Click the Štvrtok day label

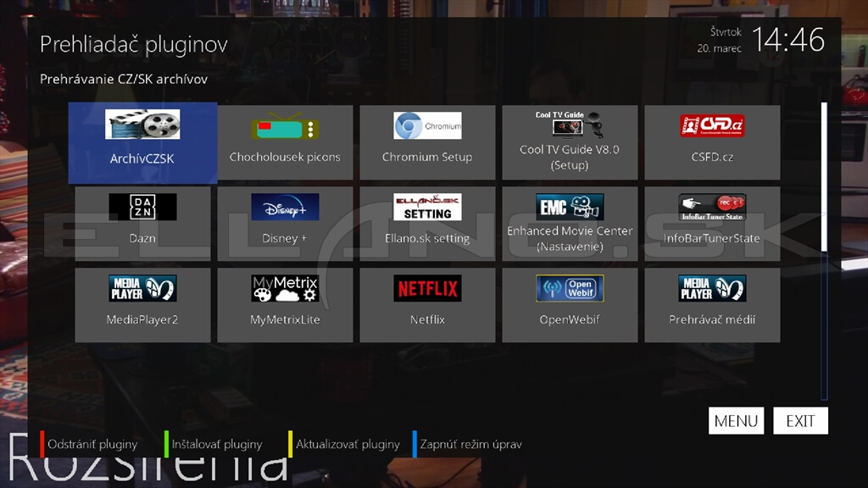coord(726,32)
